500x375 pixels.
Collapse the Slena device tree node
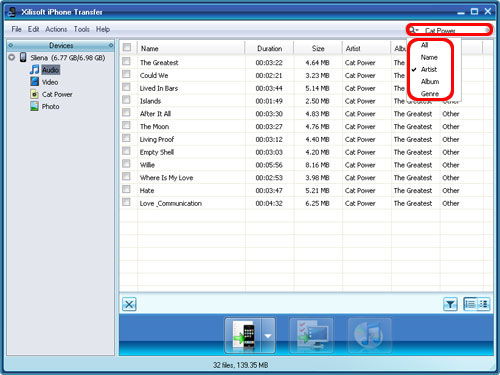click(12, 57)
